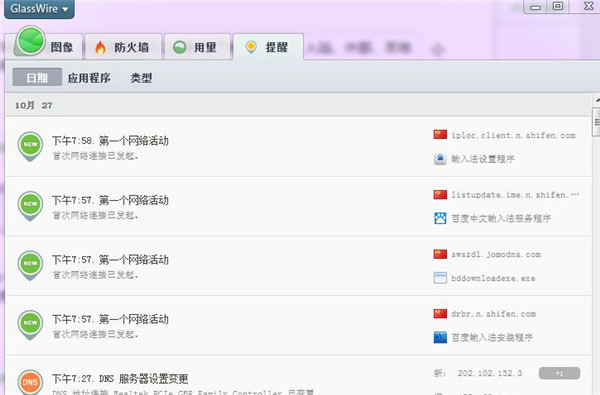Click the China flag beside drbr.n.shifen.com
The height and width of the screenshot is (395, 600).
point(440,313)
